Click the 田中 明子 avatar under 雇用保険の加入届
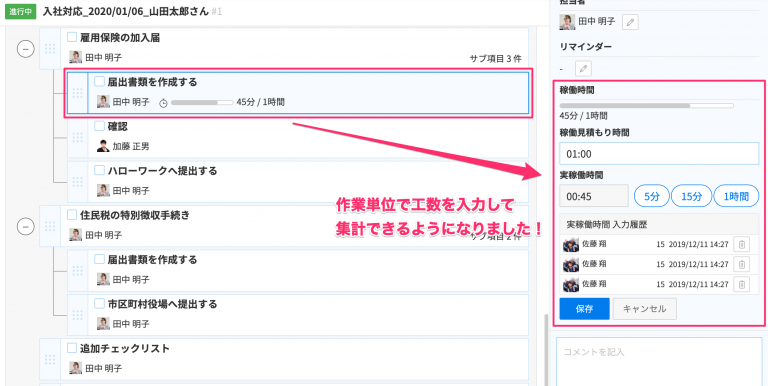Viewport: 768px width, 386px height. point(75,57)
